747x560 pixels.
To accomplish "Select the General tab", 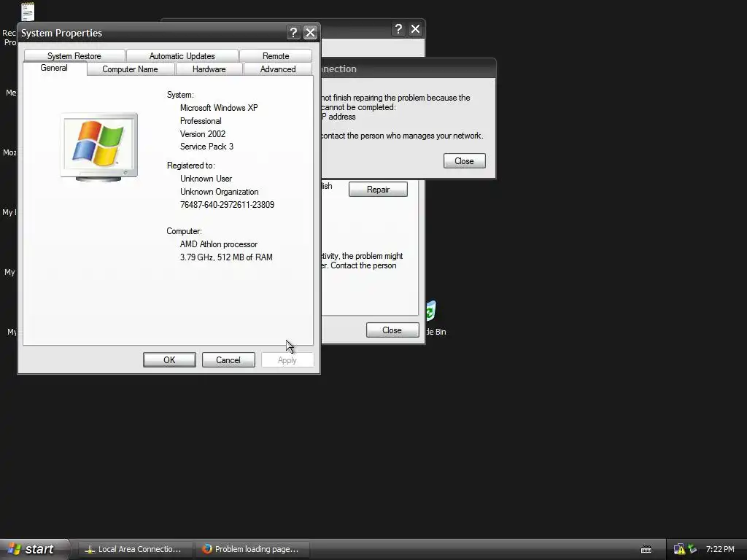I will [54, 68].
